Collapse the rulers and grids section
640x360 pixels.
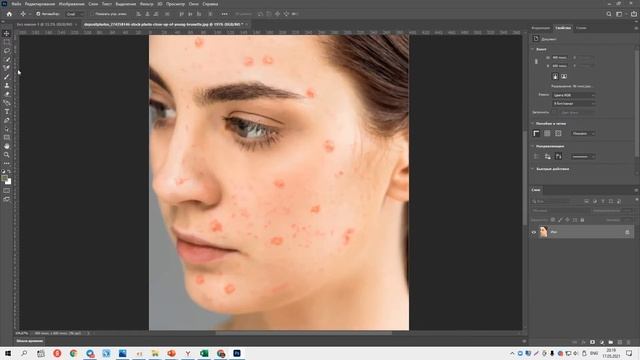click(x=533, y=123)
